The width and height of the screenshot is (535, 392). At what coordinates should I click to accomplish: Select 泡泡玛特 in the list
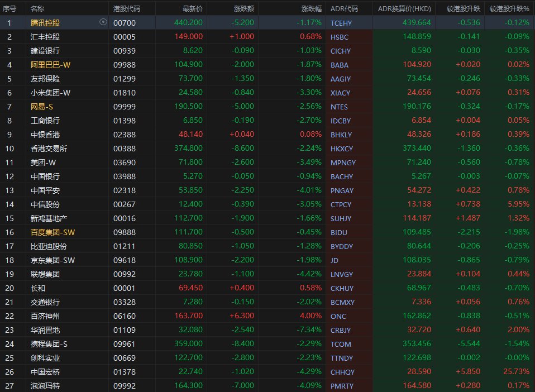point(45,386)
